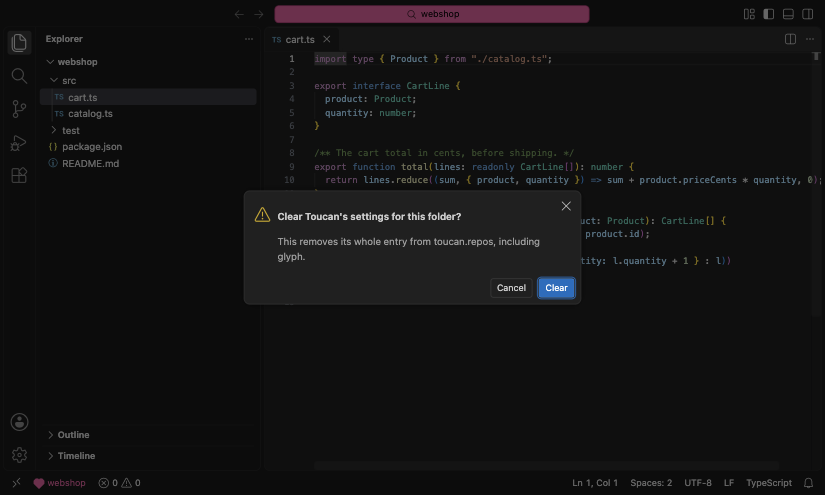Click the horizontal editor scrollbar
The width and height of the screenshot is (825, 495).
coord(546,466)
